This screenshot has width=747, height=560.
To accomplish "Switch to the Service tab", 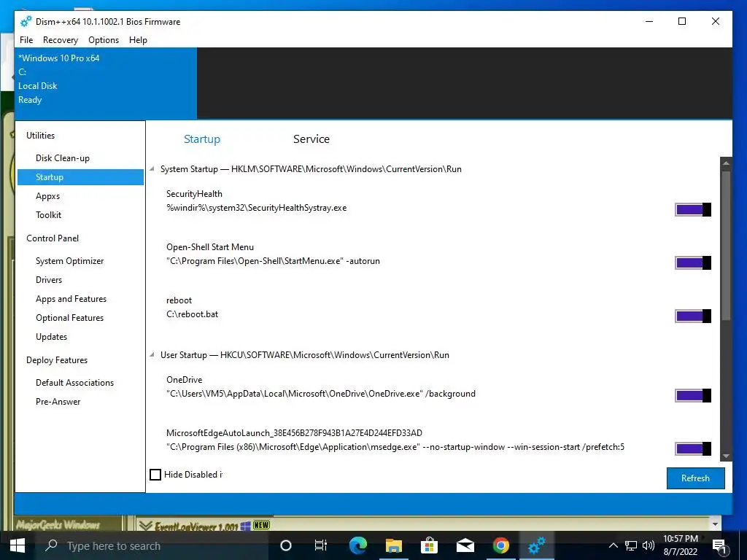I will pos(311,139).
